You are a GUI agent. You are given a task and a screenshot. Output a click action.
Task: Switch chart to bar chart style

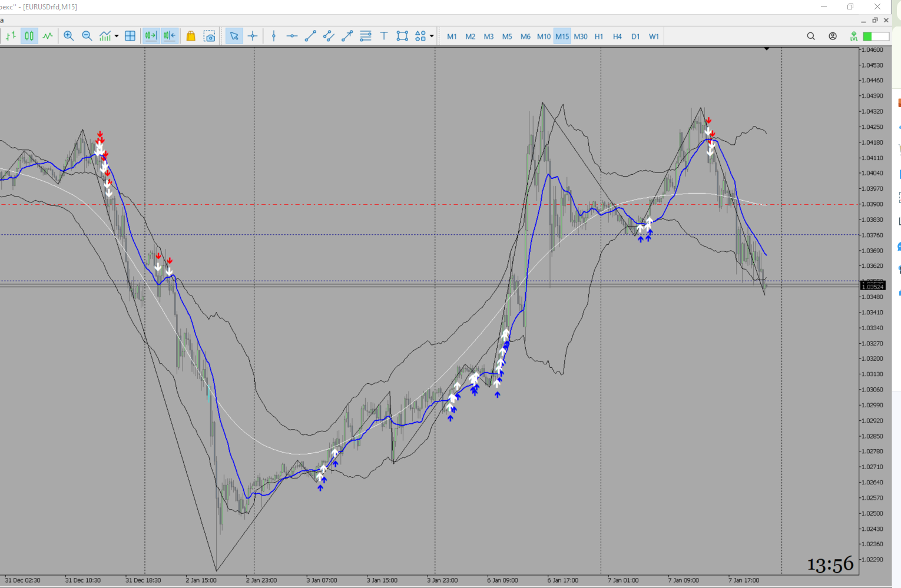click(x=11, y=36)
